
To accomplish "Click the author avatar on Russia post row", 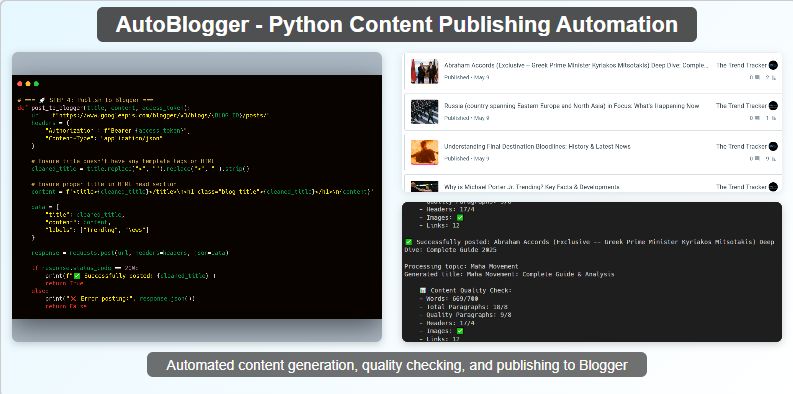I will pyautogui.click(x=773, y=106).
